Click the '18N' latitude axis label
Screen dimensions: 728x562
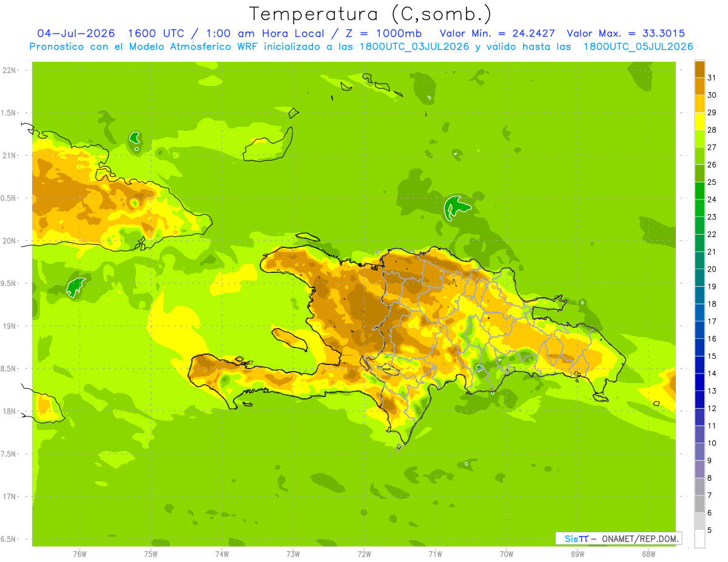8,411
